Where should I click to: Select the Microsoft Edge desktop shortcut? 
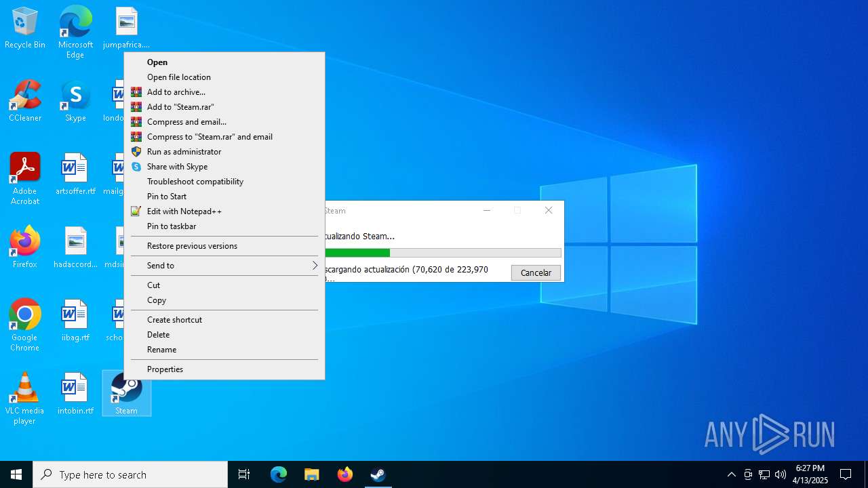pyautogui.click(x=75, y=32)
